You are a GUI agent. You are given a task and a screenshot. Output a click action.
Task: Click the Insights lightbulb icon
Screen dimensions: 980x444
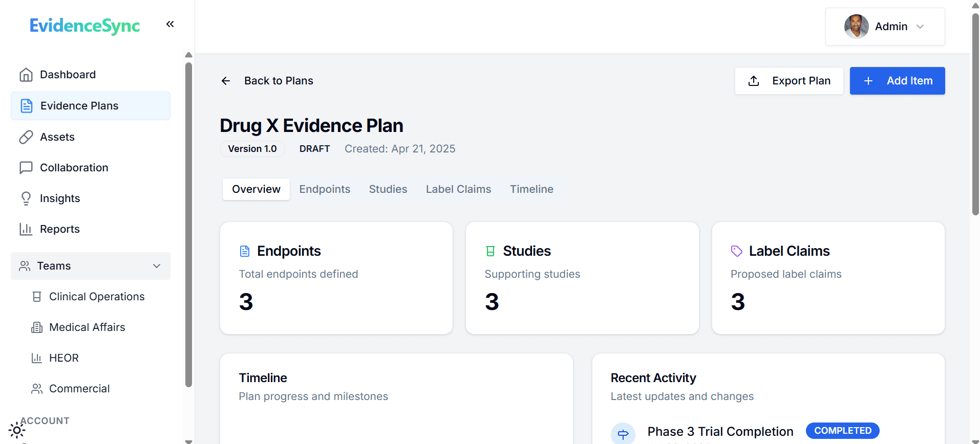point(26,198)
